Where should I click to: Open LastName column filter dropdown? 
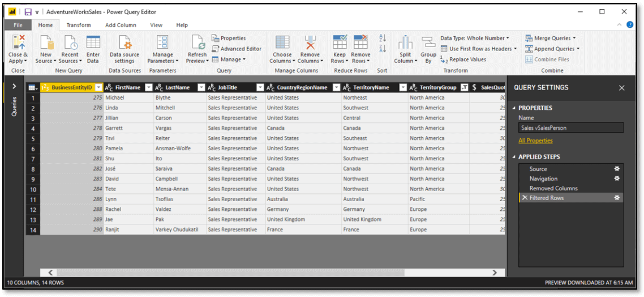pos(201,87)
